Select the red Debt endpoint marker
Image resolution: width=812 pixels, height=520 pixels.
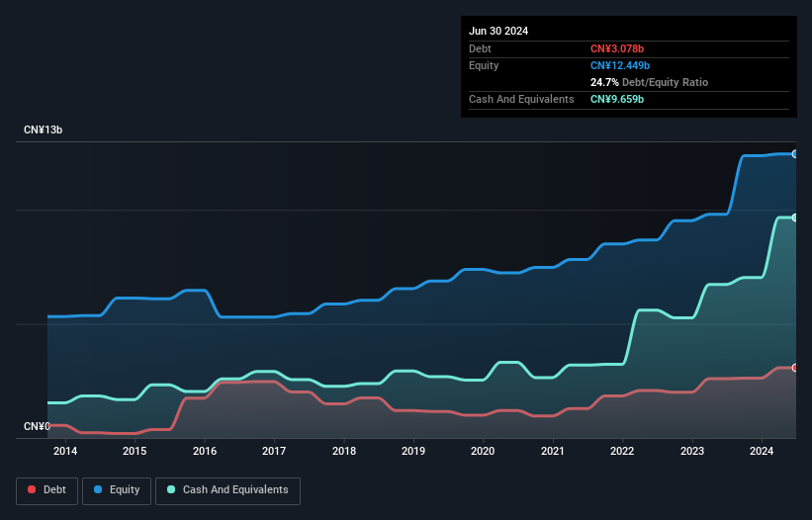click(795, 368)
